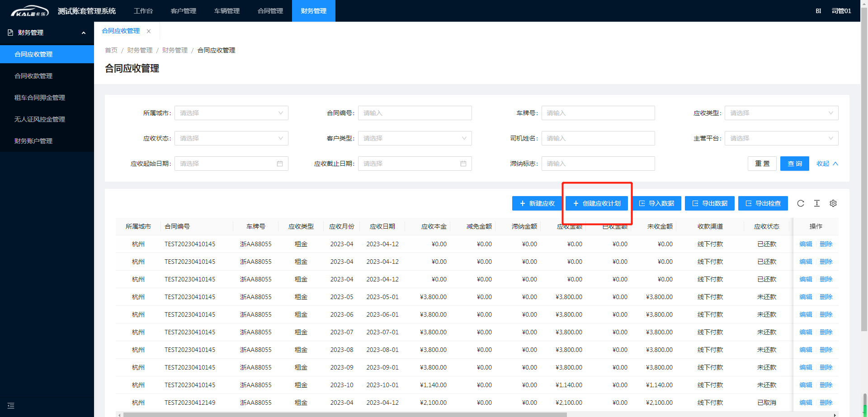The height and width of the screenshot is (417, 868).
Task: Click 编辑 for the 2023-05-01 row
Action: tap(806, 297)
